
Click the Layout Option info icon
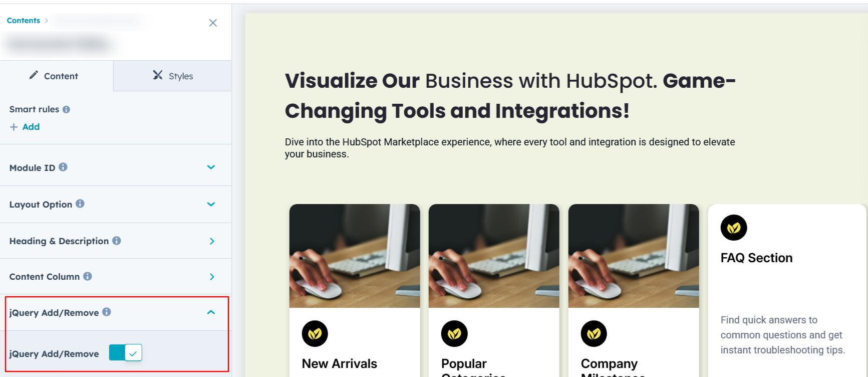80,204
